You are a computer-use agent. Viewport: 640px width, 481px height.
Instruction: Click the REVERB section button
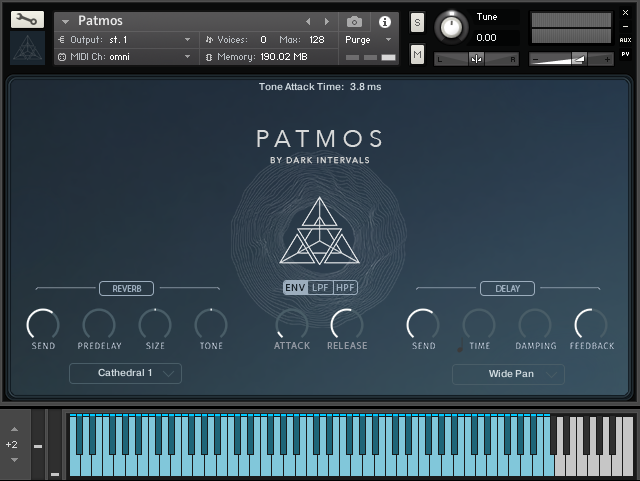coord(126,289)
